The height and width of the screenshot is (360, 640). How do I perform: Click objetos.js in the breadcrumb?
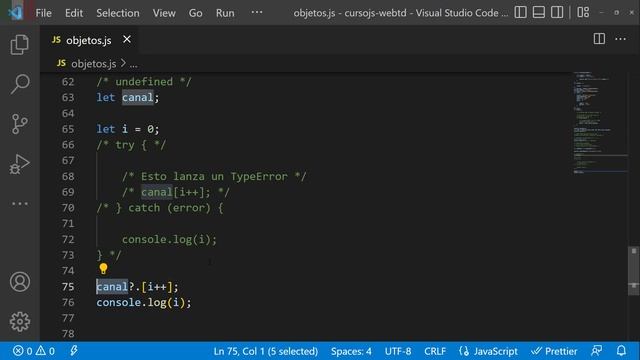coord(93,64)
